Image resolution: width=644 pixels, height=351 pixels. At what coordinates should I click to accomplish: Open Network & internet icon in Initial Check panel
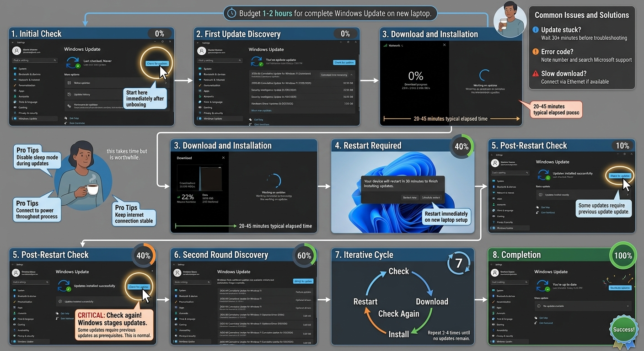(15, 80)
